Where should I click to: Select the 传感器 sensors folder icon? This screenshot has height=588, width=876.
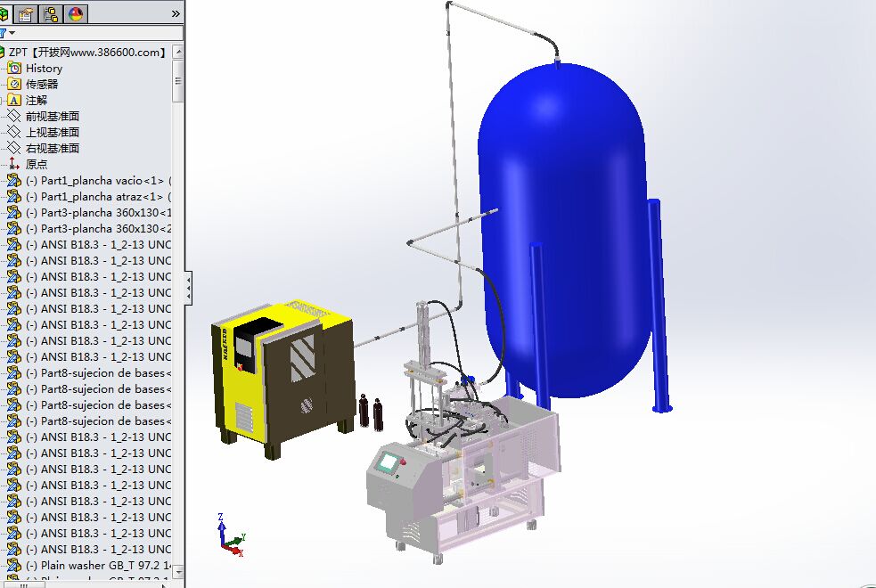pyautogui.click(x=14, y=85)
